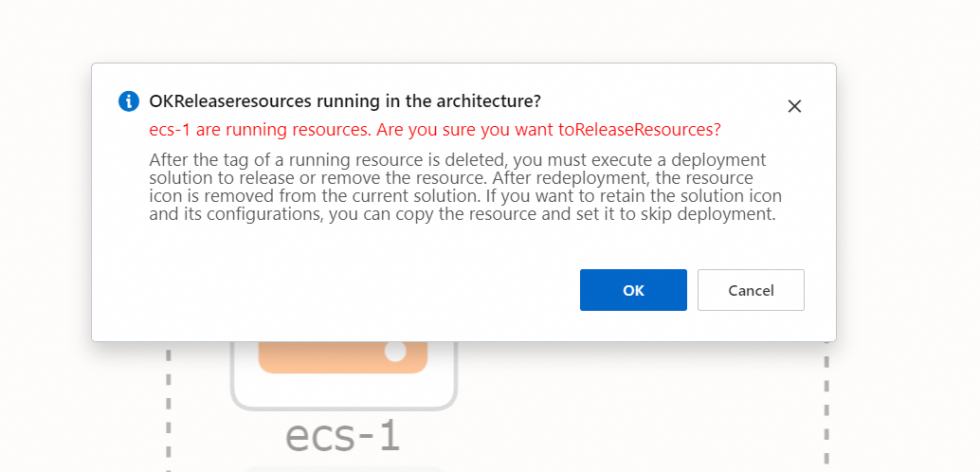Close the release resources dialog with X
The height and width of the screenshot is (472, 980).
click(x=794, y=106)
